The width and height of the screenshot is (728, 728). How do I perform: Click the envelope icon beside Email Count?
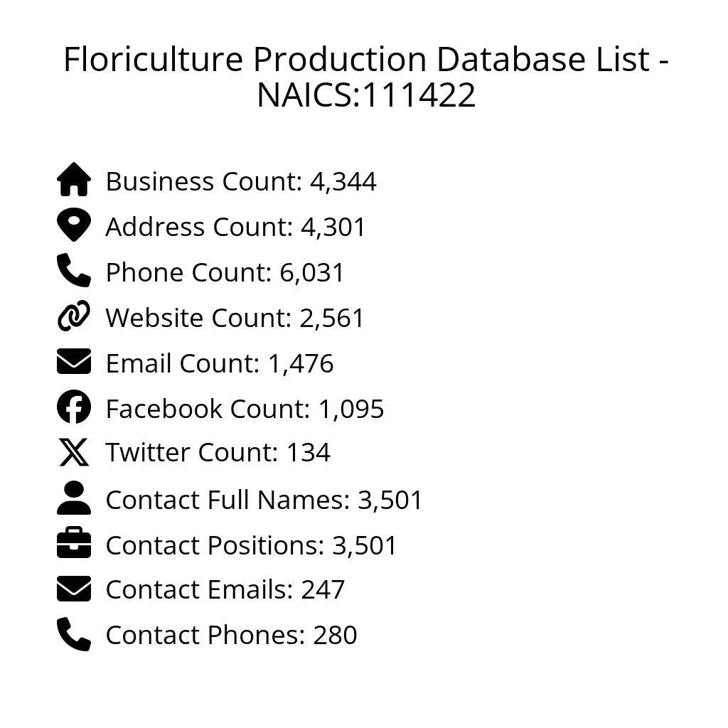coord(74,362)
